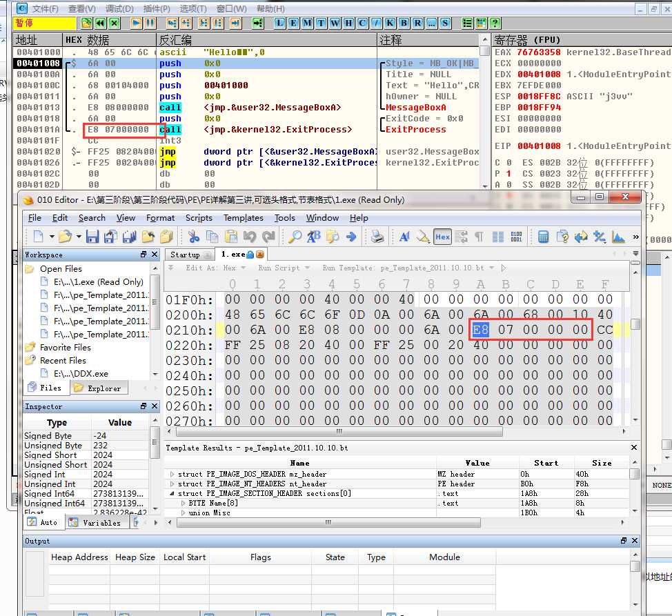Open OllyDbg Breakpoints B button
The height and width of the screenshot is (616, 672).
point(404,23)
